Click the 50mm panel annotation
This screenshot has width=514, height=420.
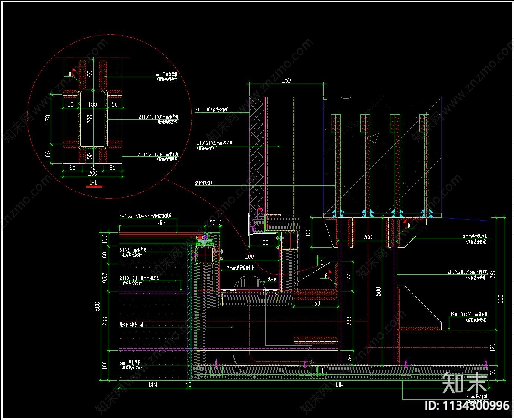(x=211, y=110)
